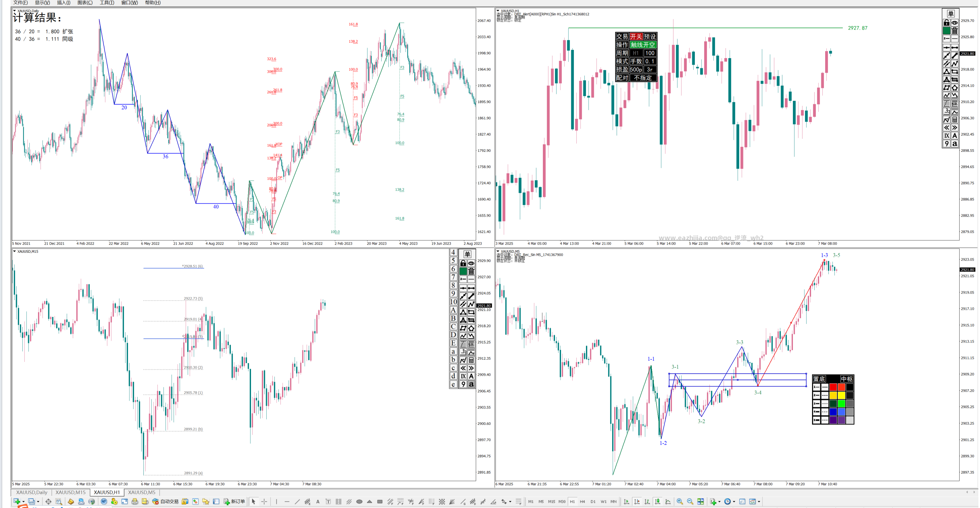Click the zoom in magnifier icon

coord(680,502)
